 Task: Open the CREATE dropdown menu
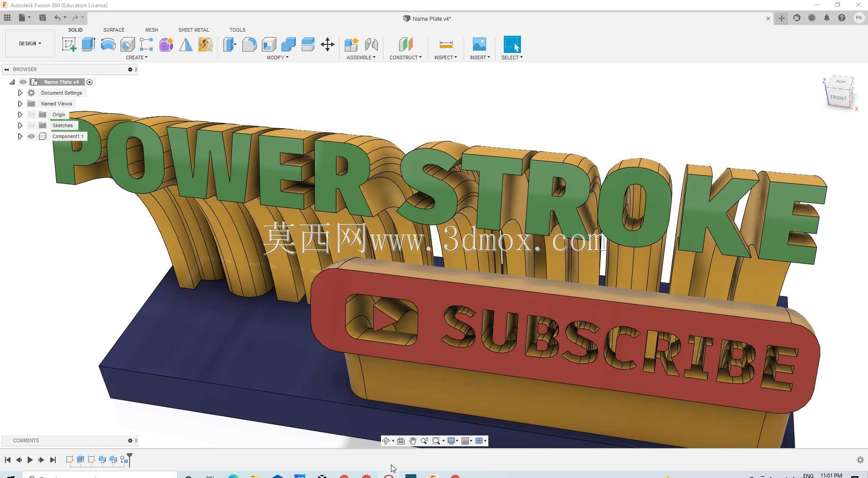point(137,57)
